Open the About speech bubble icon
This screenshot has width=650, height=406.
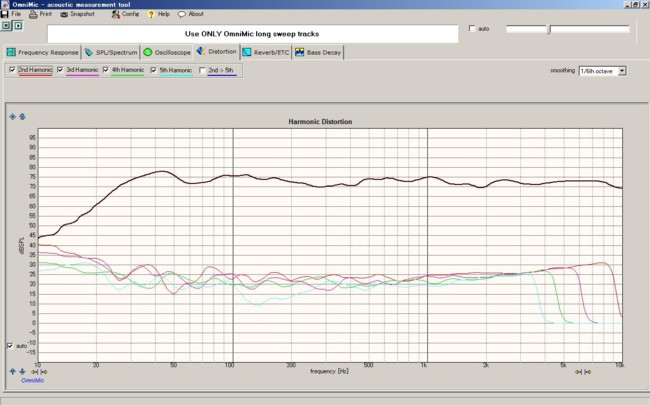tap(182, 14)
